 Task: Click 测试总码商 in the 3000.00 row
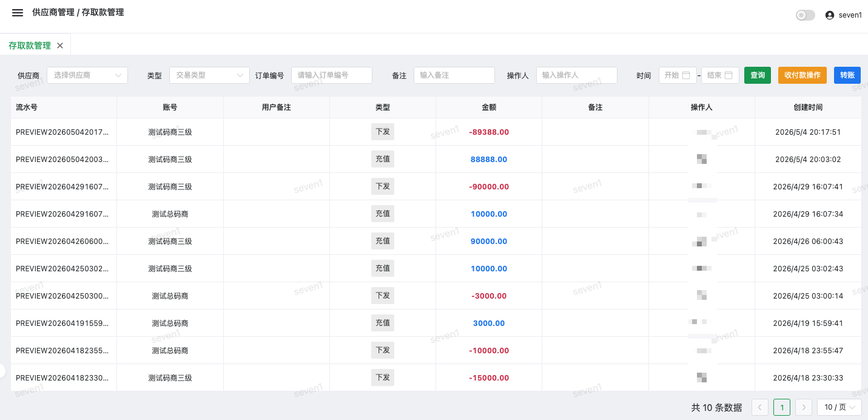click(170, 323)
